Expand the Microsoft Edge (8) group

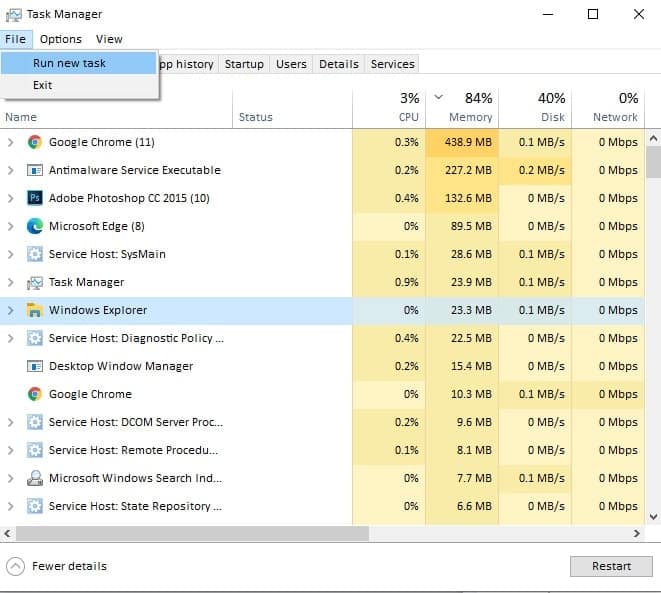point(11,226)
